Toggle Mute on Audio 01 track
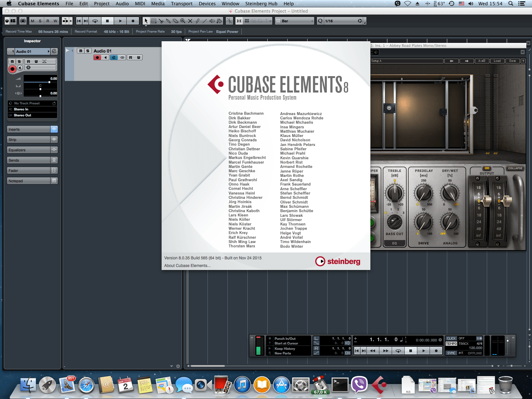This screenshot has width=532, height=399. point(80,51)
